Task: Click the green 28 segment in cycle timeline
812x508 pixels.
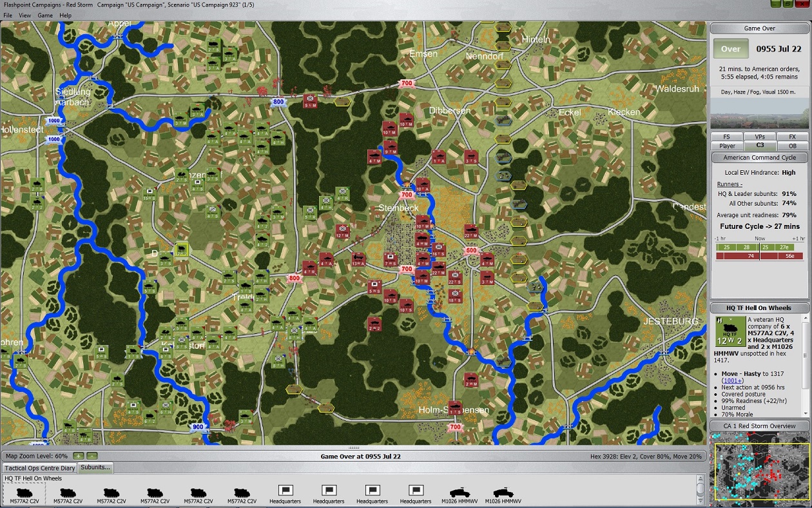Action: click(x=748, y=247)
